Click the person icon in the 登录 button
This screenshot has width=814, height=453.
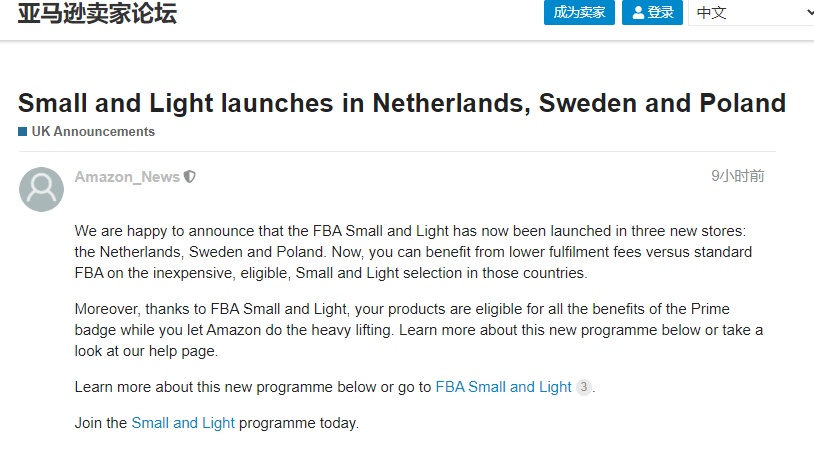(x=636, y=13)
